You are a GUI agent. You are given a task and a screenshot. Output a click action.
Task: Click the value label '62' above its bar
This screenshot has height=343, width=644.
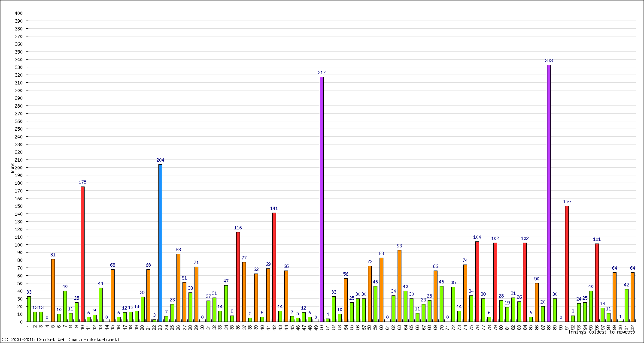pyautogui.click(x=256, y=269)
